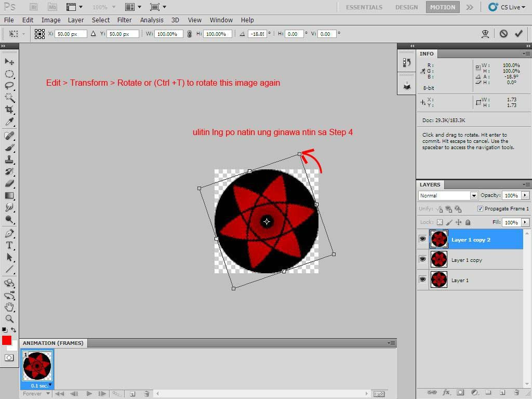532x399 pixels.
Task: Select animation frame 1 thumbnail
Action: tap(37, 366)
